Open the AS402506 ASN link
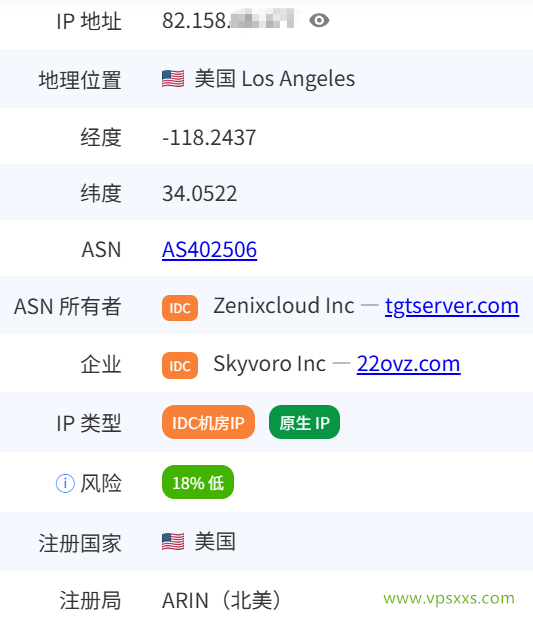 210,249
